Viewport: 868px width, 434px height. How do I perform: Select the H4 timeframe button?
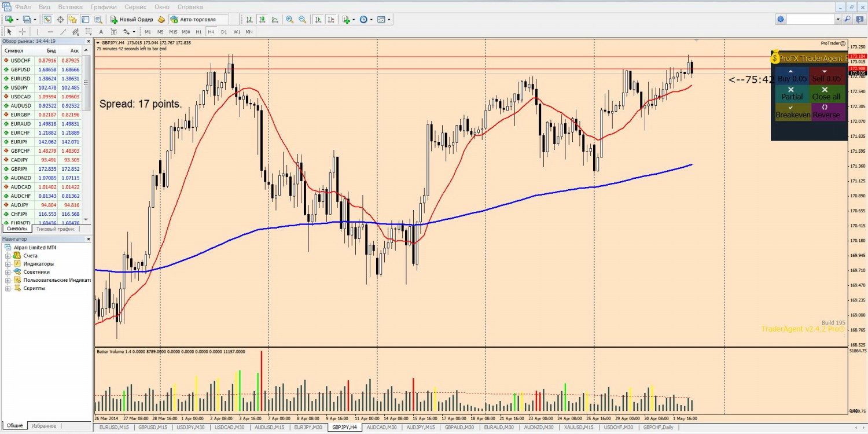click(211, 32)
